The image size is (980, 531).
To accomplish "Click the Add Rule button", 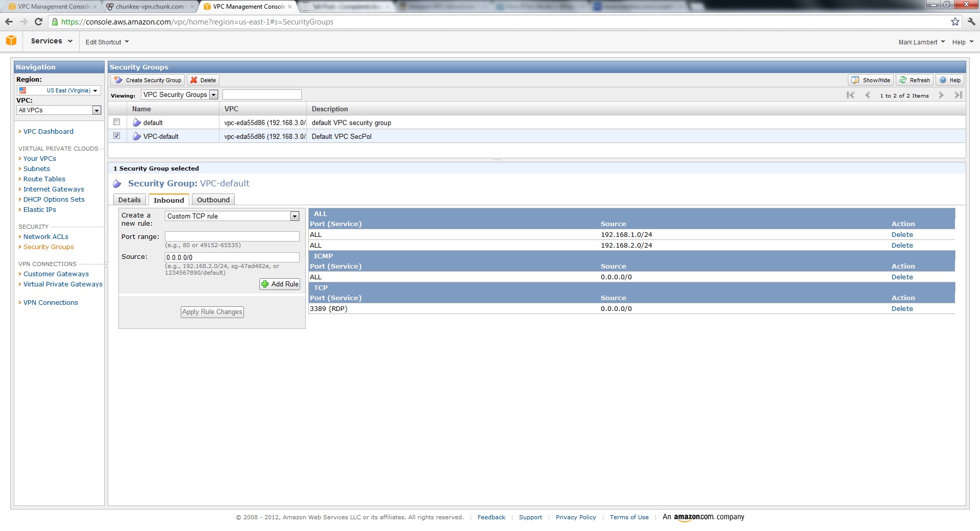I will [x=280, y=284].
